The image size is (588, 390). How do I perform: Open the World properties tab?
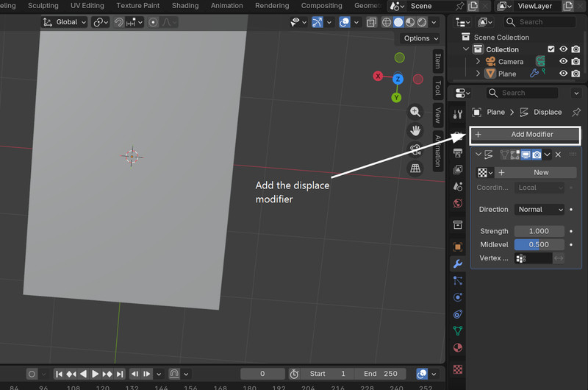pos(457,203)
